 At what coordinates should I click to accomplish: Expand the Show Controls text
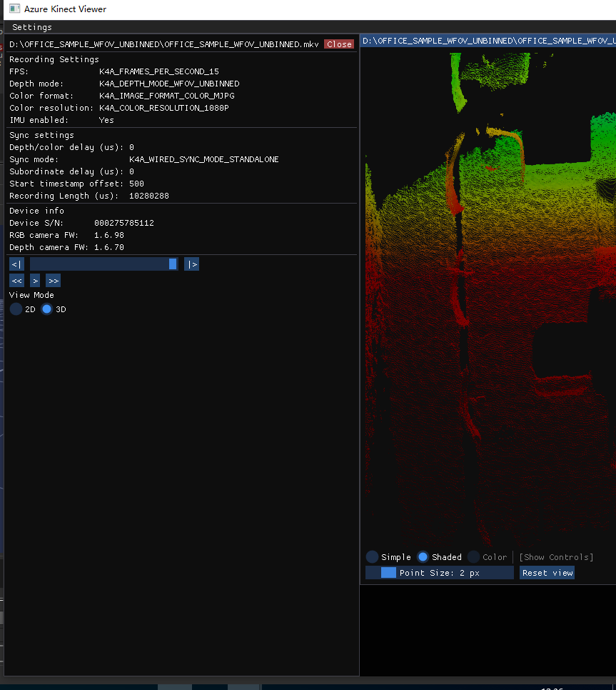pyautogui.click(x=556, y=557)
